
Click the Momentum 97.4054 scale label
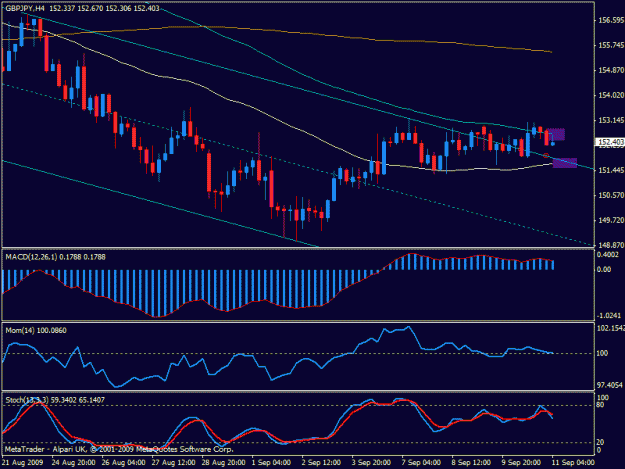[x=610, y=385]
